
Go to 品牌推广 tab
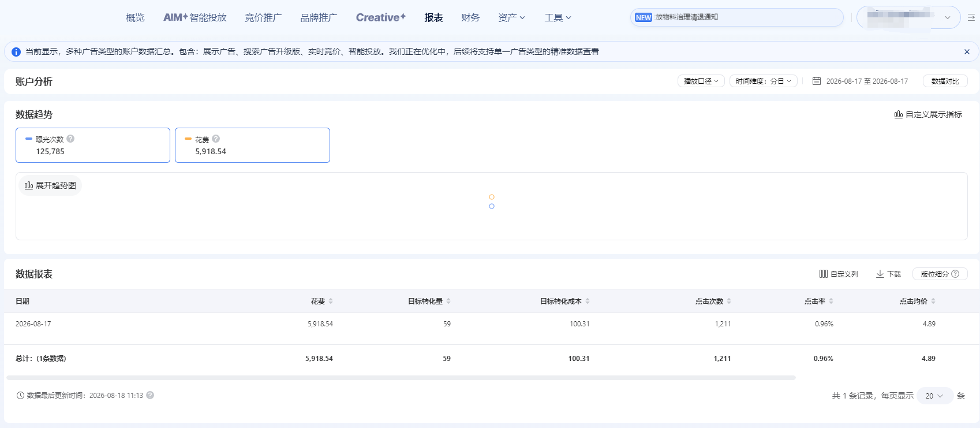[x=319, y=18]
